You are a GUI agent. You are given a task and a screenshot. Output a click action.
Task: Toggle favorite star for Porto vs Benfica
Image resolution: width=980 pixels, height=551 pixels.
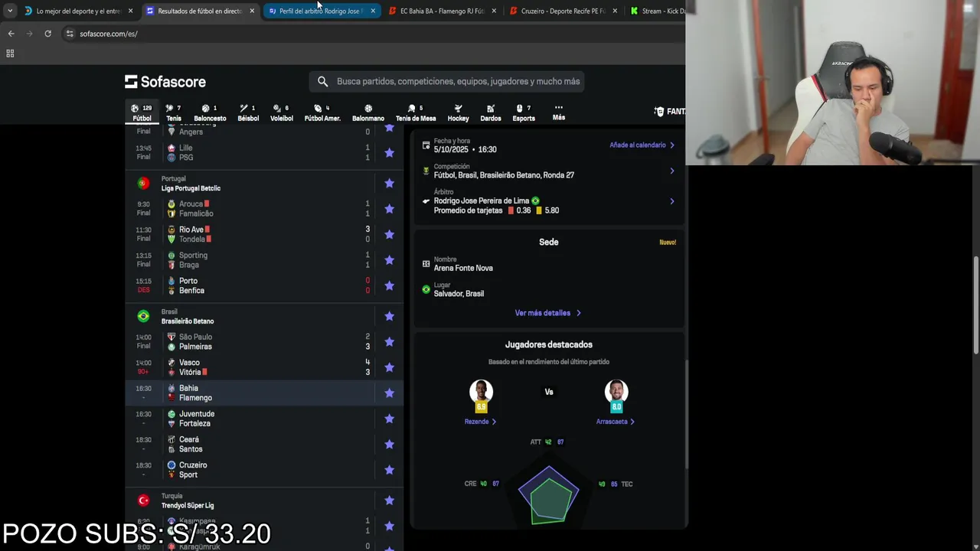pyautogui.click(x=389, y=285)
